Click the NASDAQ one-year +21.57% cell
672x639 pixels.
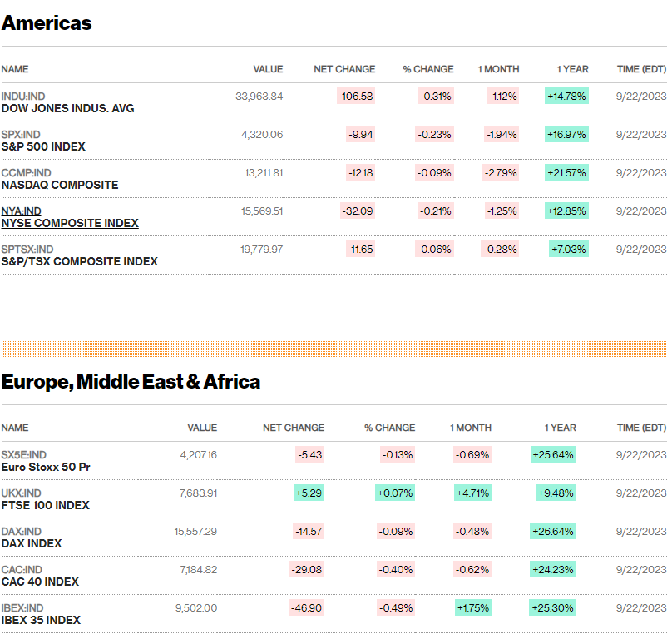[566, 172]
